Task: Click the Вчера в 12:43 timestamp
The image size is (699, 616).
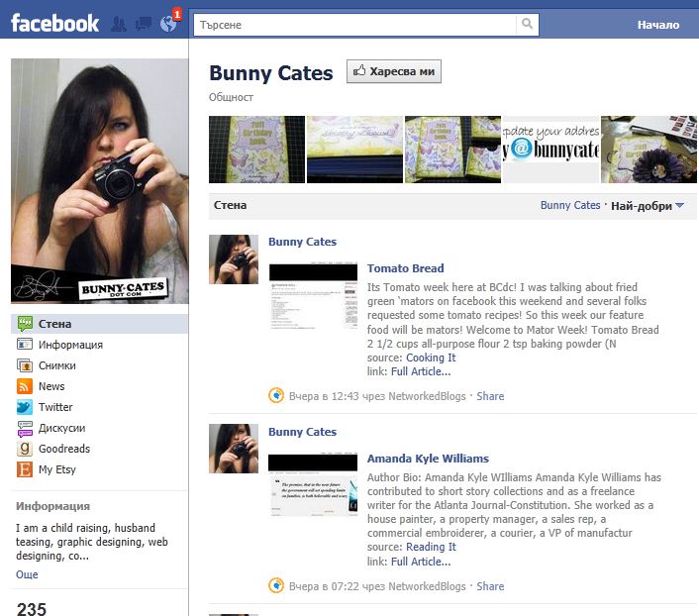Action: coord(324,396)
